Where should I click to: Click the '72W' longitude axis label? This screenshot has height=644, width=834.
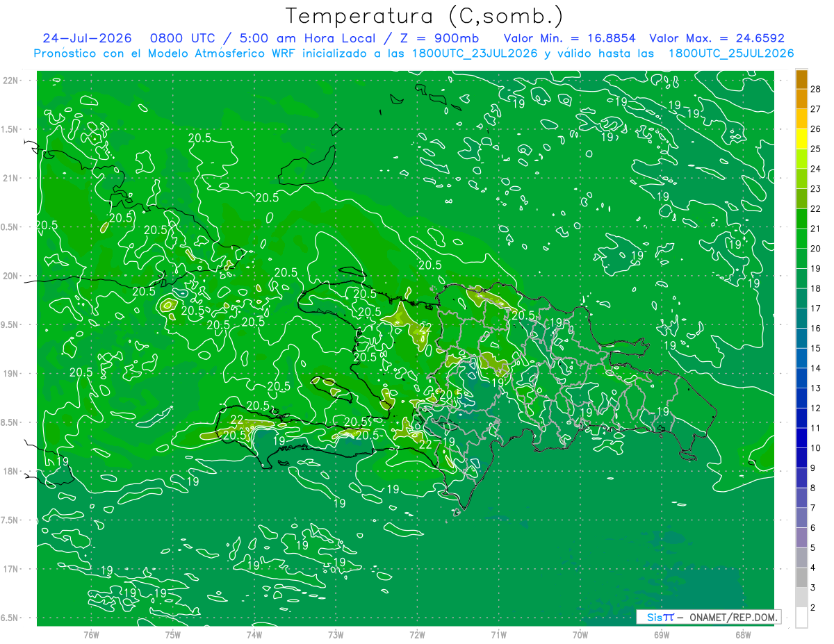click(417, 635)
